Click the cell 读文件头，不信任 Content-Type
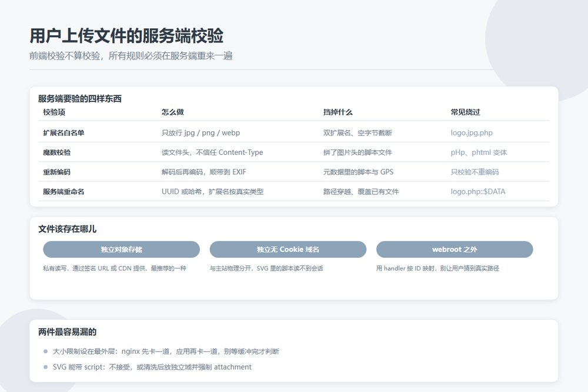 tap(212, 152)
